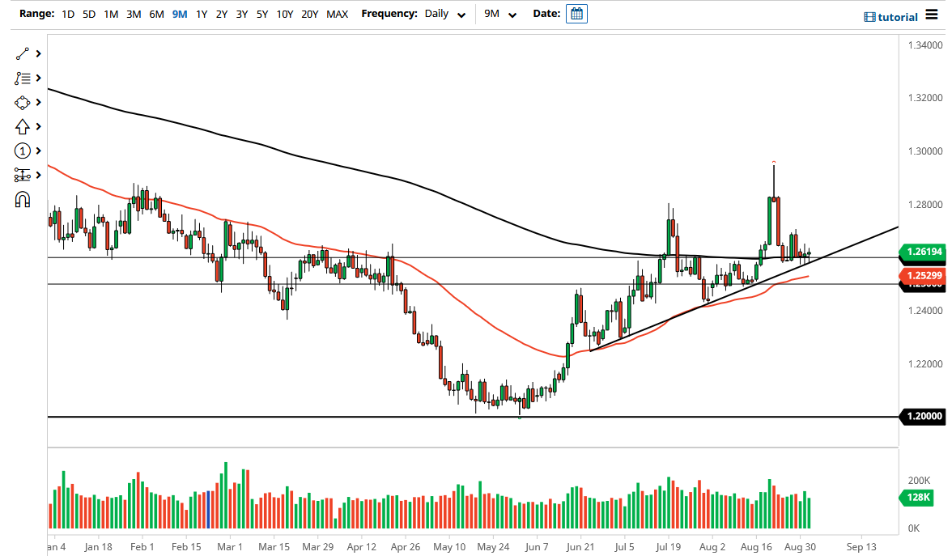Enable snapping with the magnet icon
952x560 pixels.
[x=23, y=199]
